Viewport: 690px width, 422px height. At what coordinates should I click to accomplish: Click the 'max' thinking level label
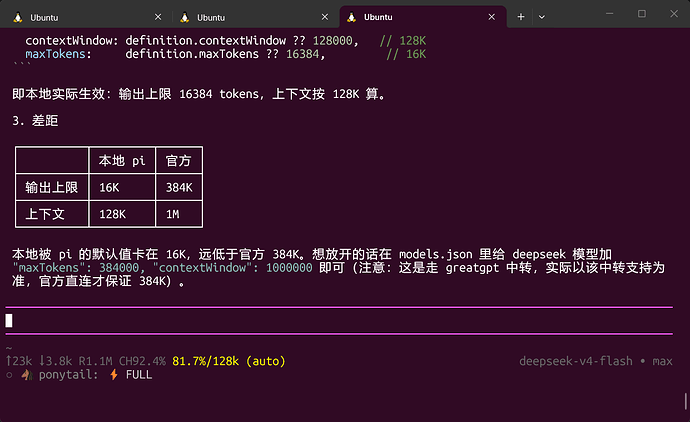coord(662,361)
